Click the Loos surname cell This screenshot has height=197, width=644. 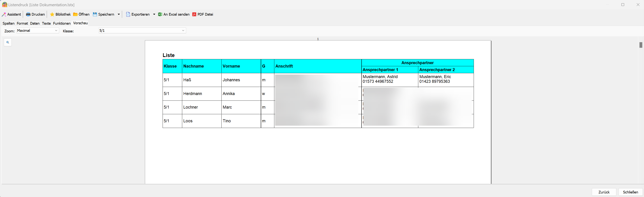[x=202, y=121]
